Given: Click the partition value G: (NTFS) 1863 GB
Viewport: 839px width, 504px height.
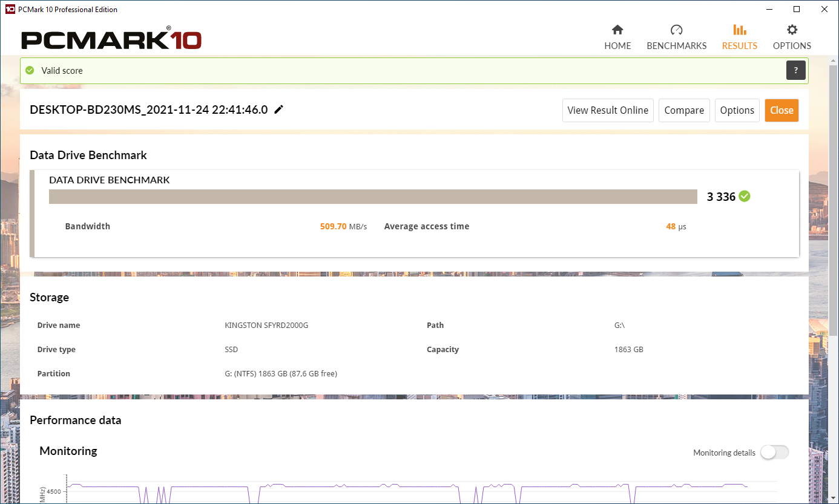Looking at the screenshot, I should click(x=281, y=373).
